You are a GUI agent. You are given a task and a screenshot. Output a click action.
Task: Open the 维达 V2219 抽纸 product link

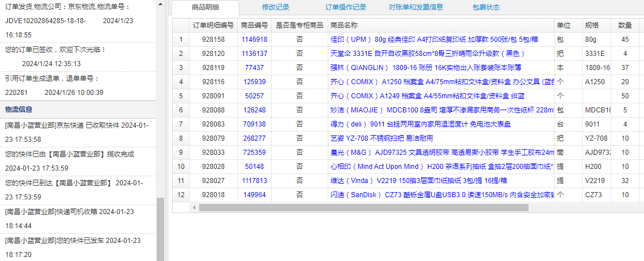pyautogui.click(x=419, y=180)
